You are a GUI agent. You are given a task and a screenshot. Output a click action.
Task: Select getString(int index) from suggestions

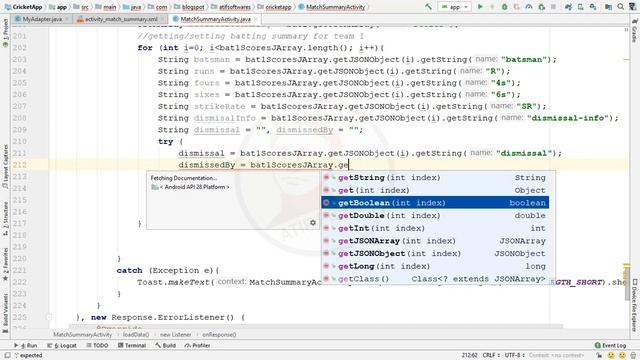click(435, 178)
